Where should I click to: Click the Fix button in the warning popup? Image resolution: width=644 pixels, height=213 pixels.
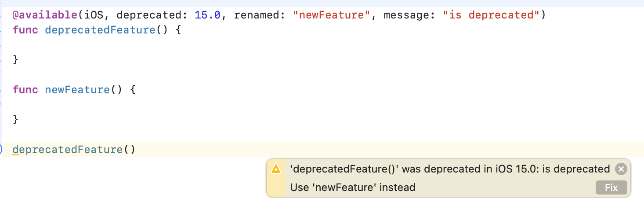point(611,187)
